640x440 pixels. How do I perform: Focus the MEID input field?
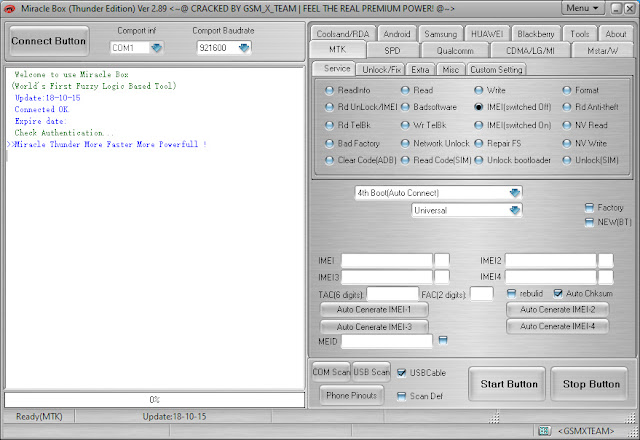pyautogui.click(x=387, y=341)
